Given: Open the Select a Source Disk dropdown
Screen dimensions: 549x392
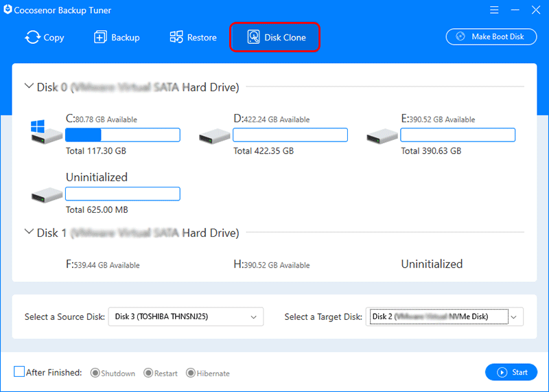Looking at the screenshot, I should (x=186, y=316).
